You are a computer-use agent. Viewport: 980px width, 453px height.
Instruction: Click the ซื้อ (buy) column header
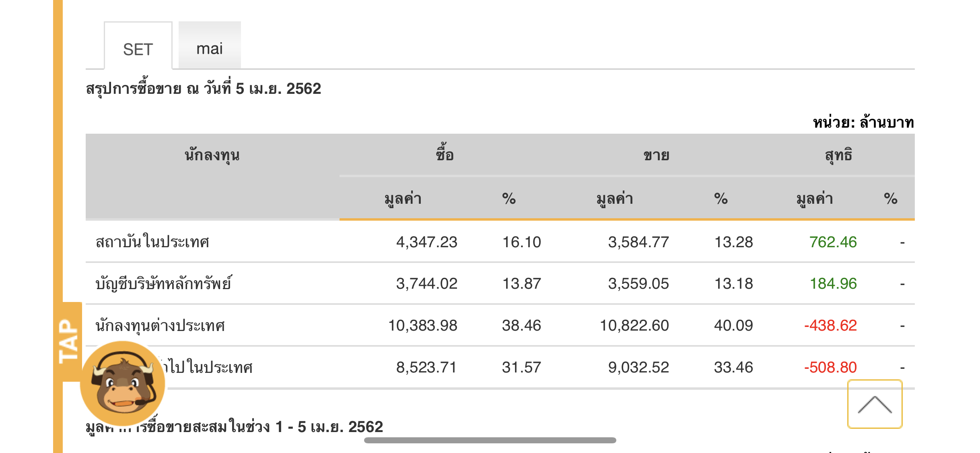tap(445, 155)
